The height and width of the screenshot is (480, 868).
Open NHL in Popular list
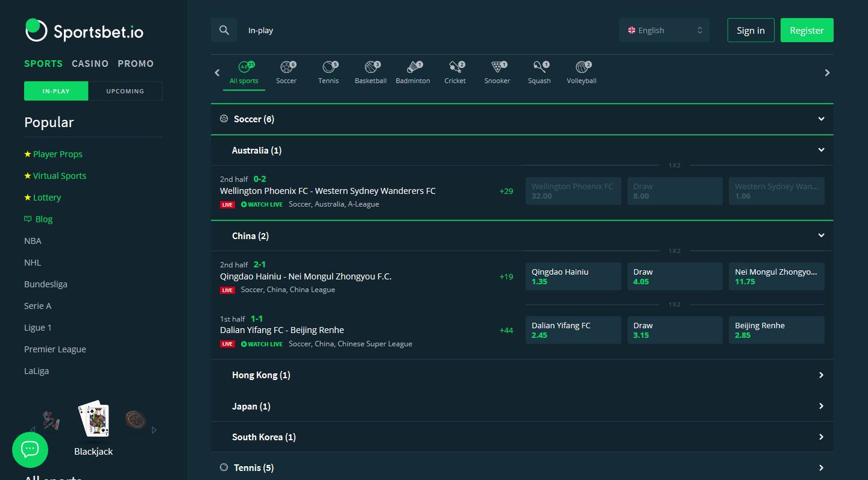[x=33, y=263]
